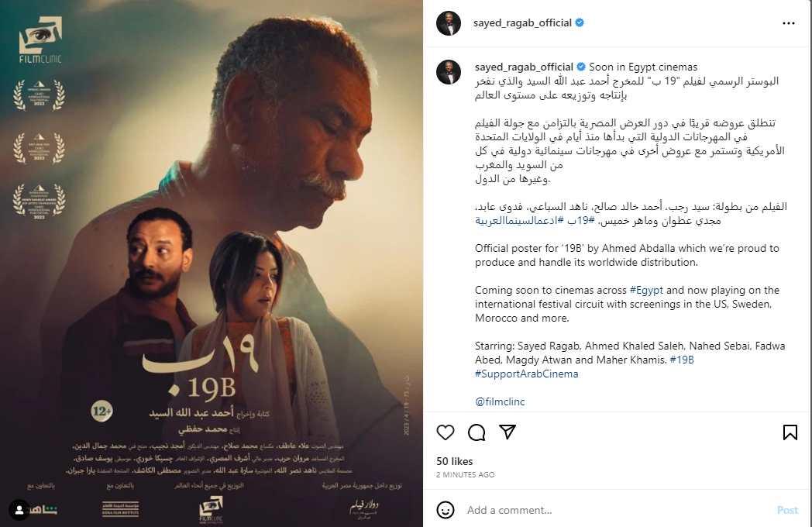Open the #19B hashtag link
The width and height of the screenshot is (812, 527).
(x=682, y=360)
